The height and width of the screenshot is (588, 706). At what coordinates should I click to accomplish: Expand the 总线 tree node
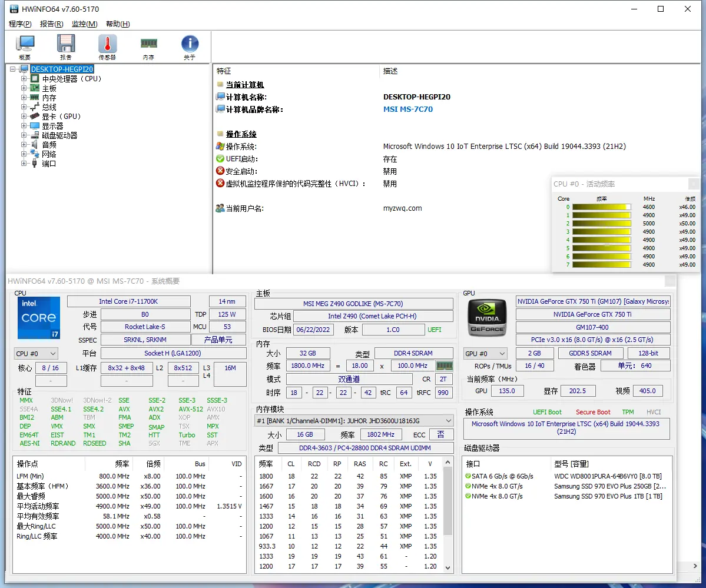pos(24,107)
